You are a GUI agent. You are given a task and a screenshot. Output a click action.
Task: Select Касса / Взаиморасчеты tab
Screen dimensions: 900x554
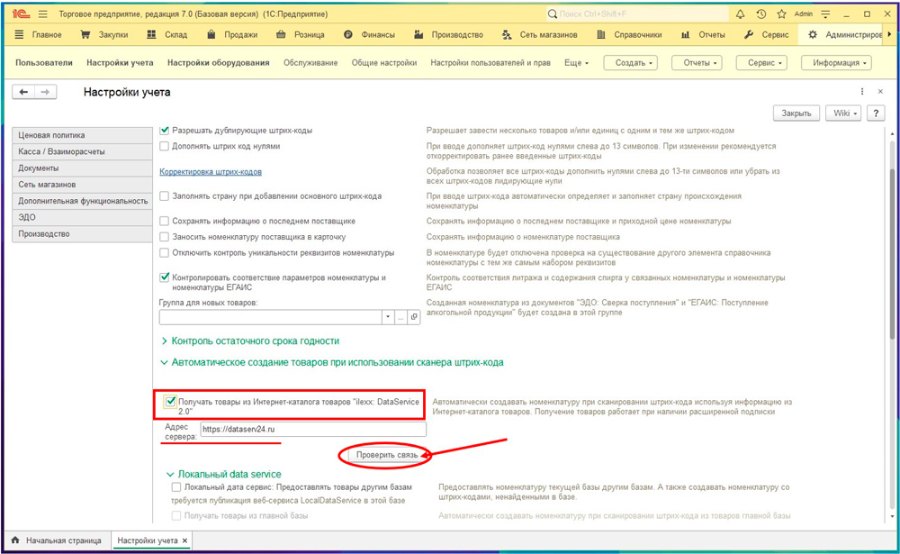[82, 152]
